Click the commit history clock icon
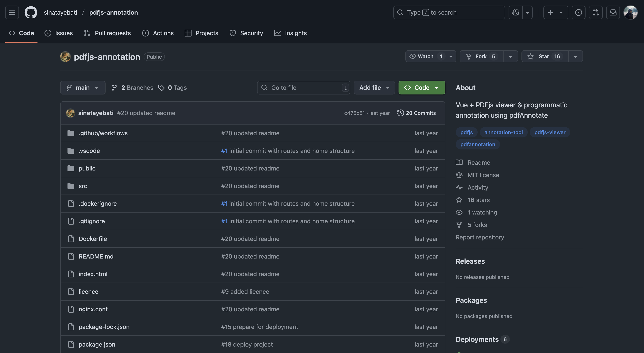644x353 pixels. coord(400,113)
